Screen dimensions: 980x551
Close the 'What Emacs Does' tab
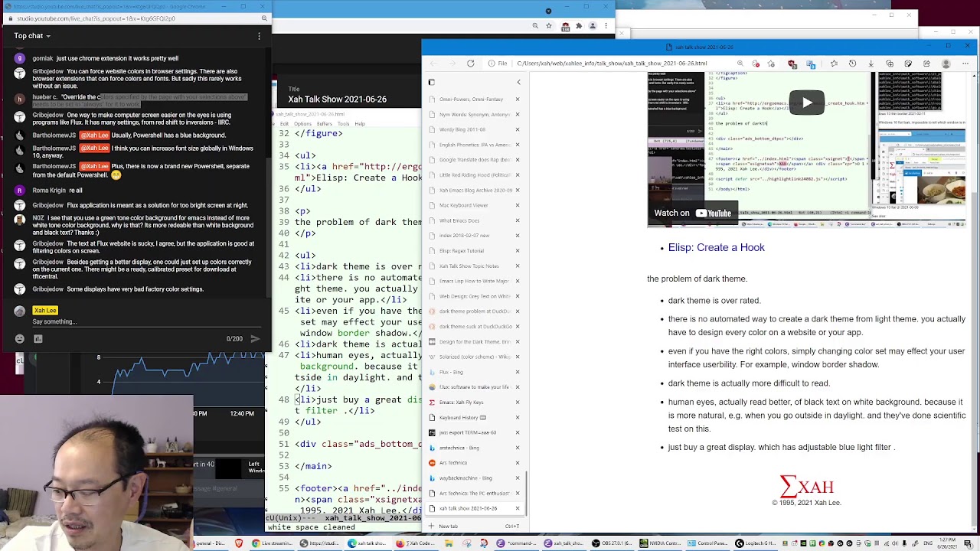coord(517,220)
